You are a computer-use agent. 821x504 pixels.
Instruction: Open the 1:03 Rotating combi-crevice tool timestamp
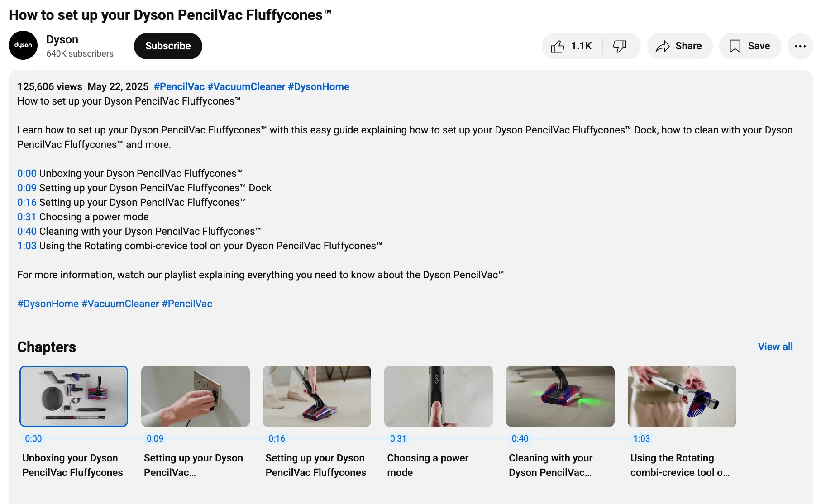click(26, 246)
